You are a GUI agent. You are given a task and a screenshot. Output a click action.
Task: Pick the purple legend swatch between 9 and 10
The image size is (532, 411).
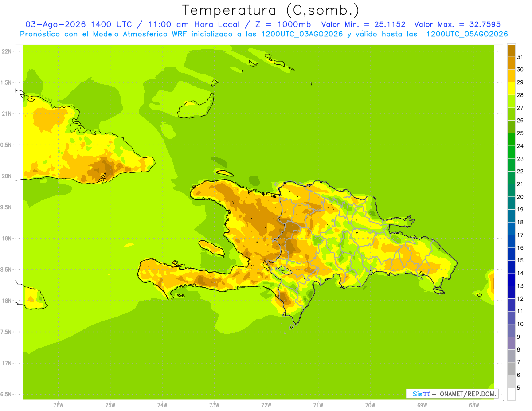point(511,330)
